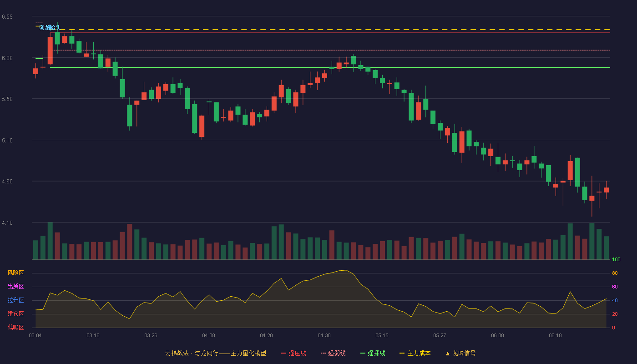637x364 pixels.
Task: Click the 05-15 date label
Action: tap(382, 335)
